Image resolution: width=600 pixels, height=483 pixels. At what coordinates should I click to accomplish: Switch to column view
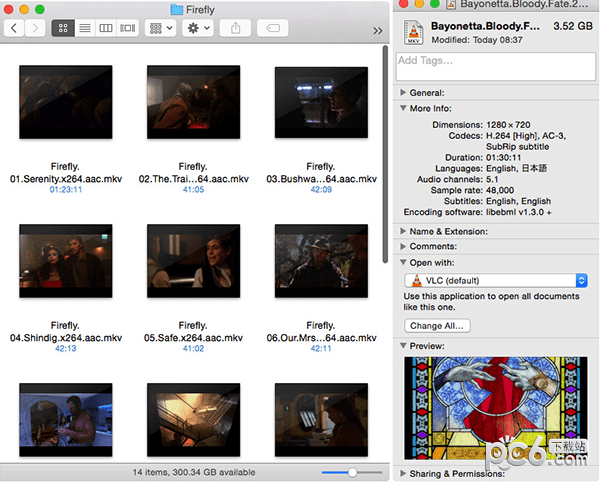coord(106,28)
